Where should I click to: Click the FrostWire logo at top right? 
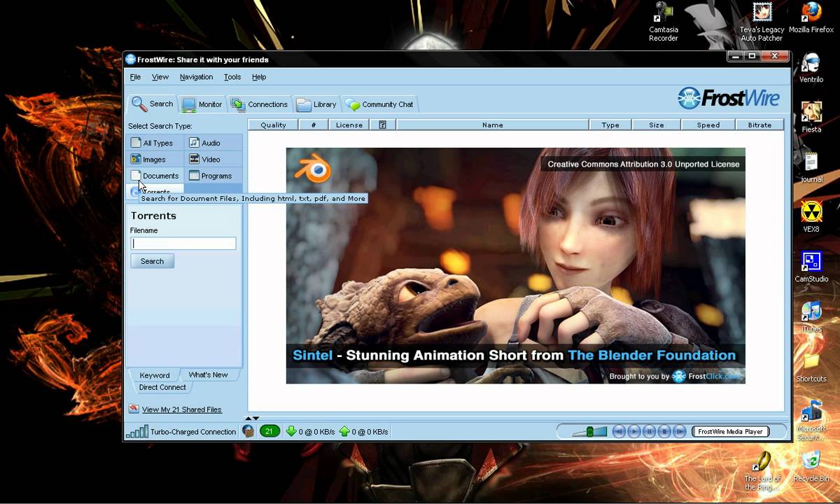click(x=729, y=98)
